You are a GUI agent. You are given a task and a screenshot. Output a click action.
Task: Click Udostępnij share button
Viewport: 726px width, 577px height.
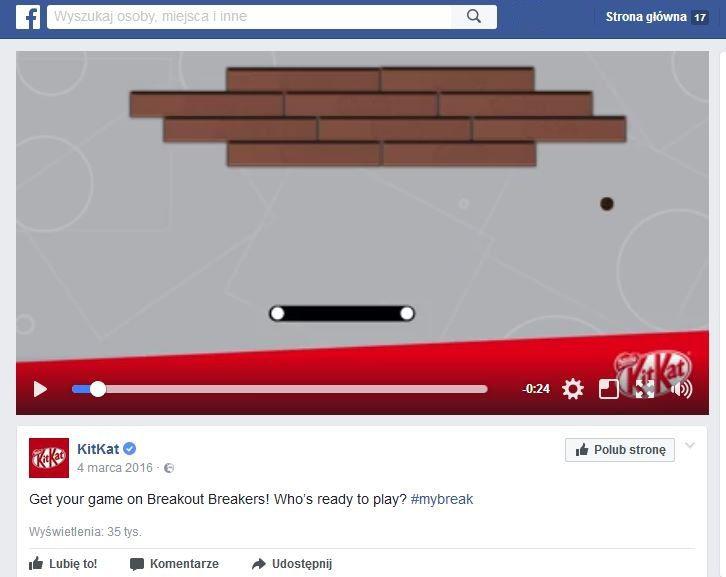tap(292, 564)
